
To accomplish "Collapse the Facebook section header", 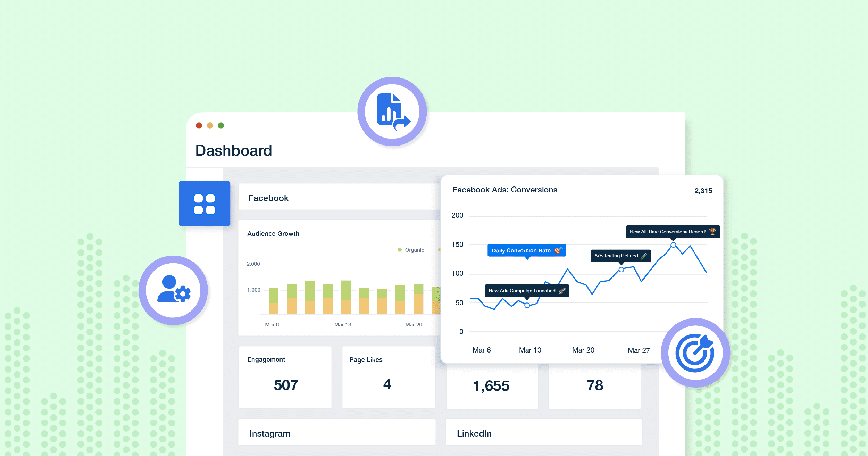I will 268,198.
